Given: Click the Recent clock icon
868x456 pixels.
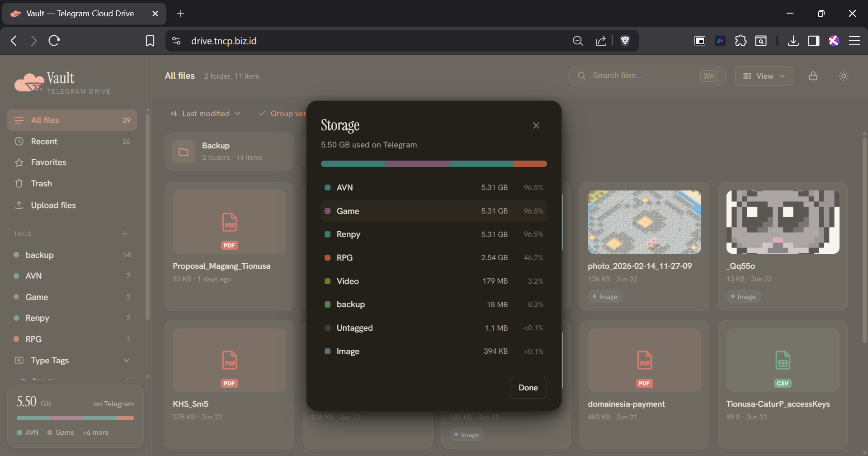Looking at the screenshot, I should 19,142.
